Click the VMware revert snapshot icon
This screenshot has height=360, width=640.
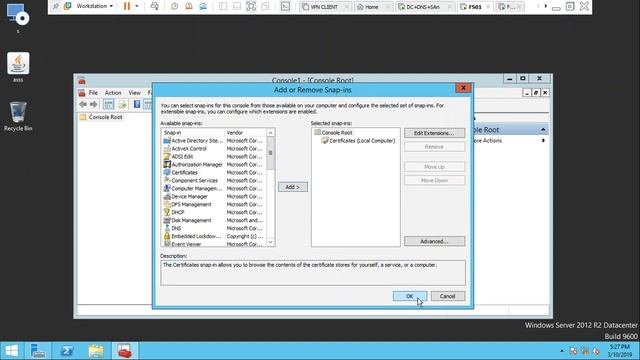pyautogui.click(x=189, y=6)
